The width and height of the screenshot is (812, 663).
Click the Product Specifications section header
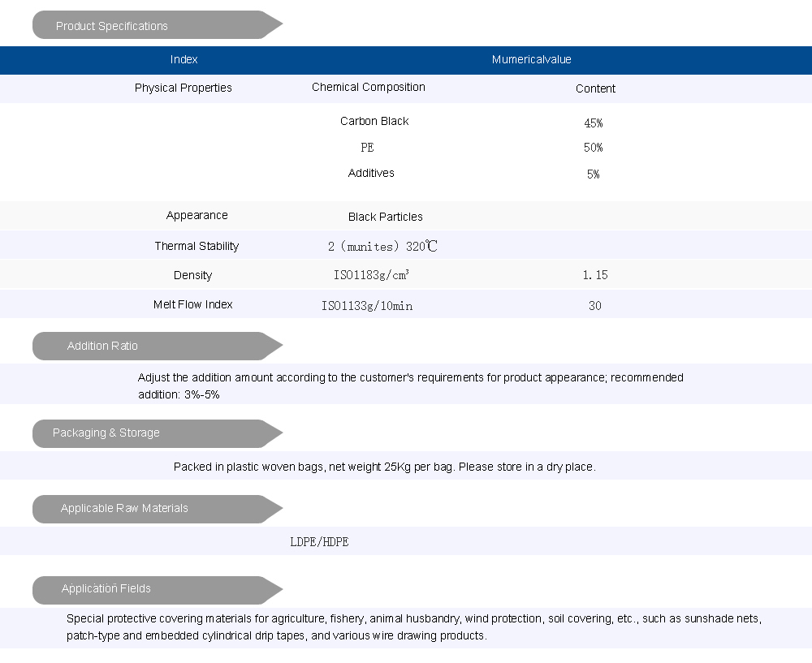112,26
